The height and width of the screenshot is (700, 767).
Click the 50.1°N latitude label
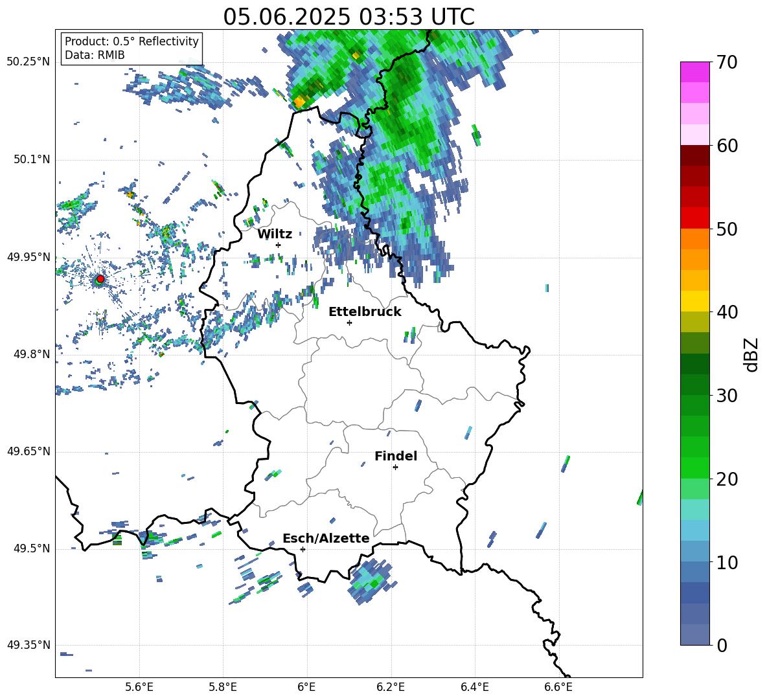click(31, 159)
